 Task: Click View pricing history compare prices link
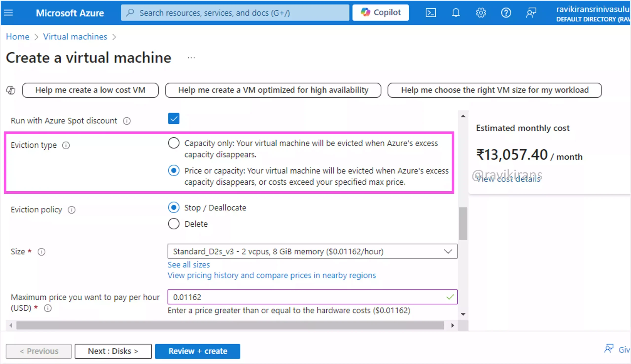tap(272, 275)
